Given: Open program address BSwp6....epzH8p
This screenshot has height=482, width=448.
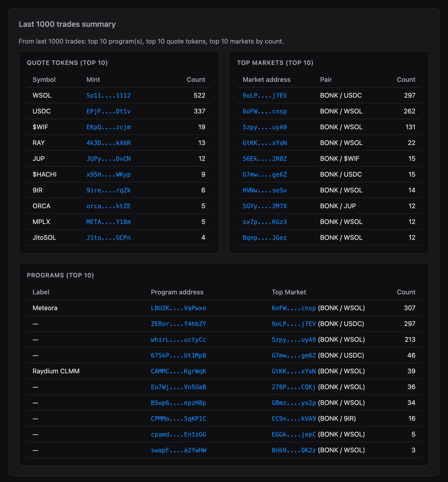Looking at the screenshot, I should tap(179, 403).
